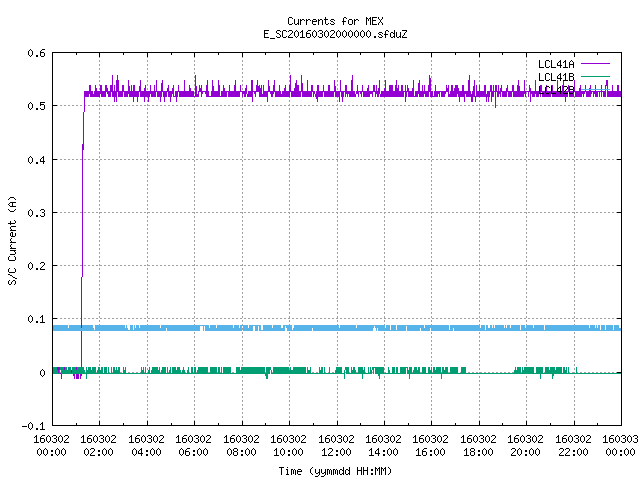
Task: Click the chart title 'Currents for MEX'
Action: coord(335,21)
